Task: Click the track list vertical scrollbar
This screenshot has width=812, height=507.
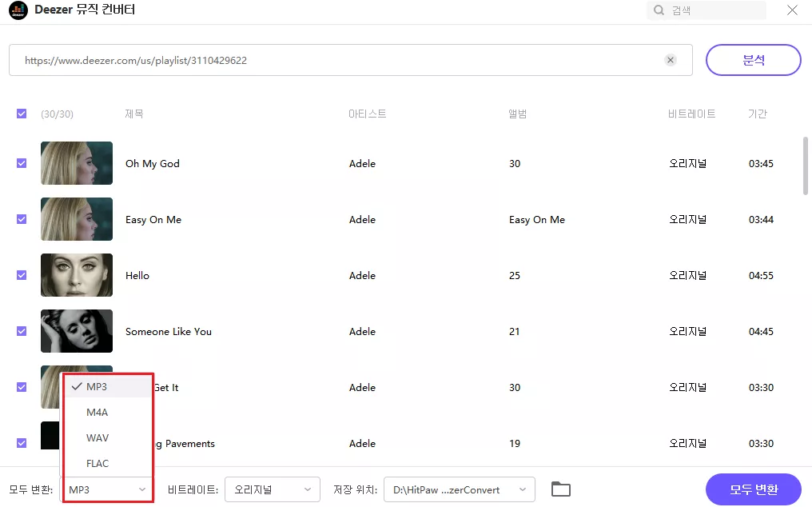Action: coord(806,166)
